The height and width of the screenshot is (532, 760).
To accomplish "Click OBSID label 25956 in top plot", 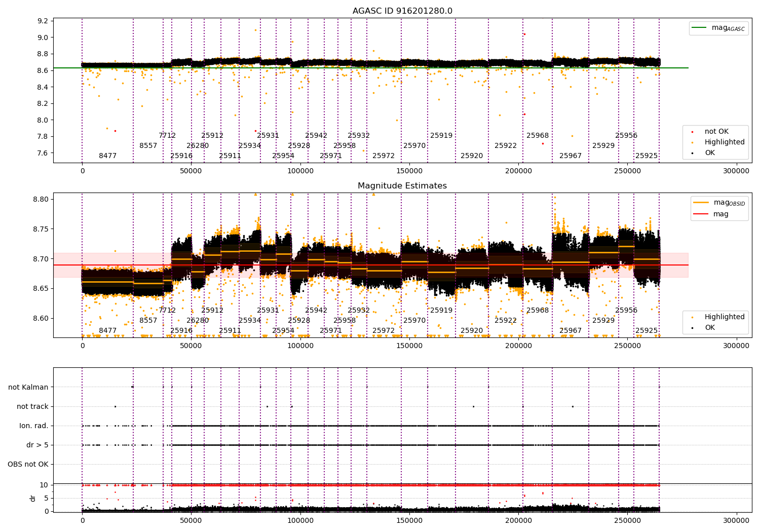I will click(626, 135).
